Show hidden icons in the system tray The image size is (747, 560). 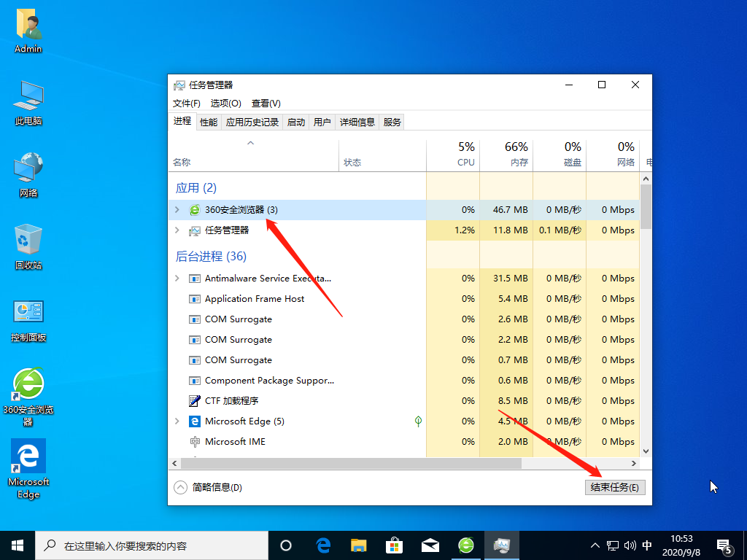pyautogui.click(x=595, y=545)
